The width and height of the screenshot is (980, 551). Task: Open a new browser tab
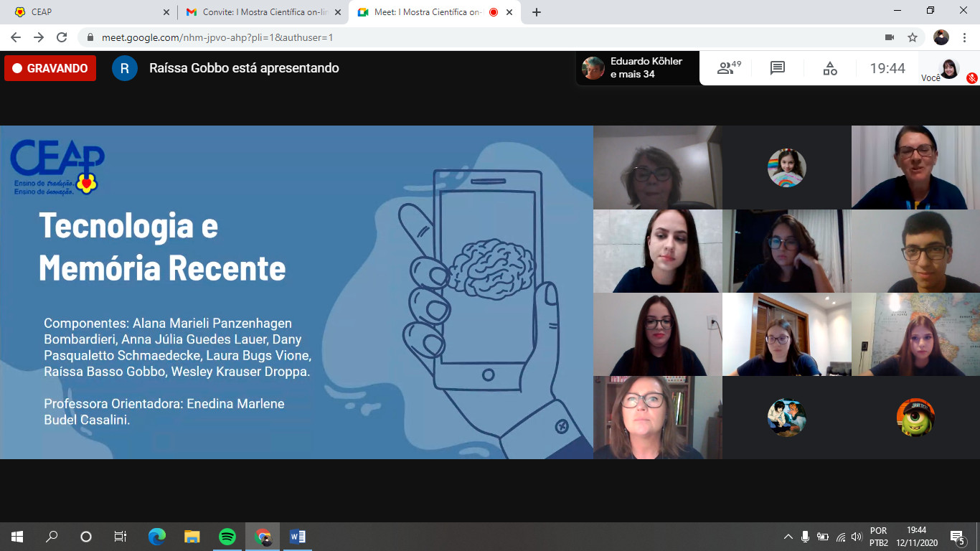point(537,12)
